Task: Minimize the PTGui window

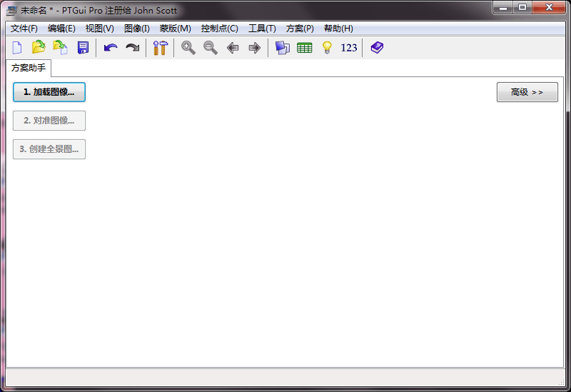Action: (503, 7)
